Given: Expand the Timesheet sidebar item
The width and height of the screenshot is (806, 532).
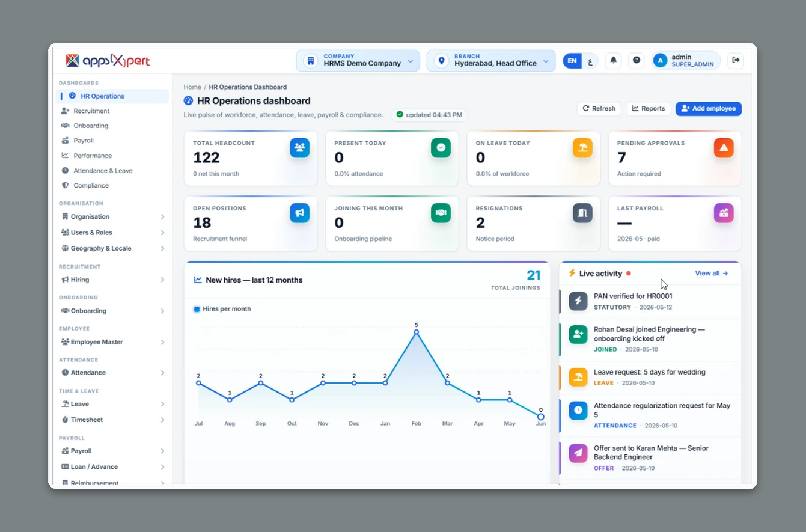Looking at the screenshot, I should coord(113,420).
